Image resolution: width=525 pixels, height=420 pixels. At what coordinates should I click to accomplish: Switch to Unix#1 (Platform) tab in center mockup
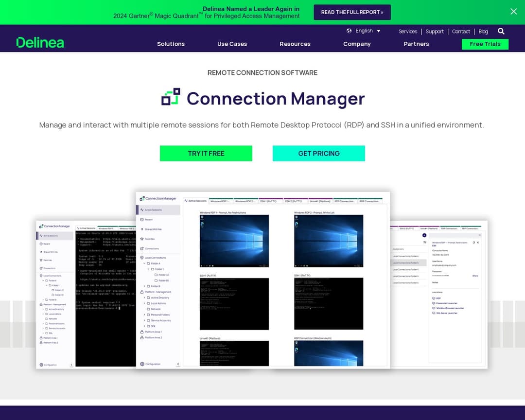tap(320, 201)
